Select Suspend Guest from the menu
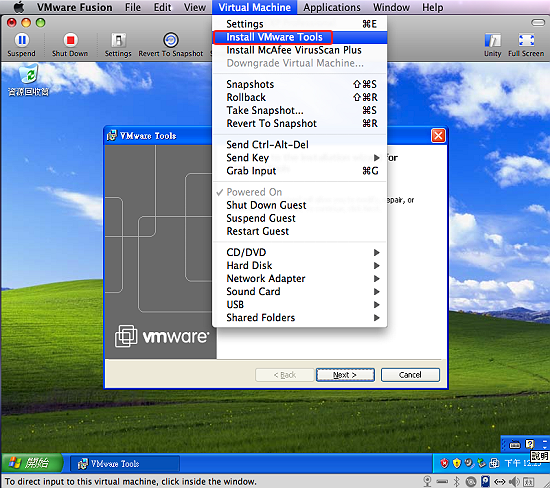Viewport: 550px width, 488px height. [300, 218]
